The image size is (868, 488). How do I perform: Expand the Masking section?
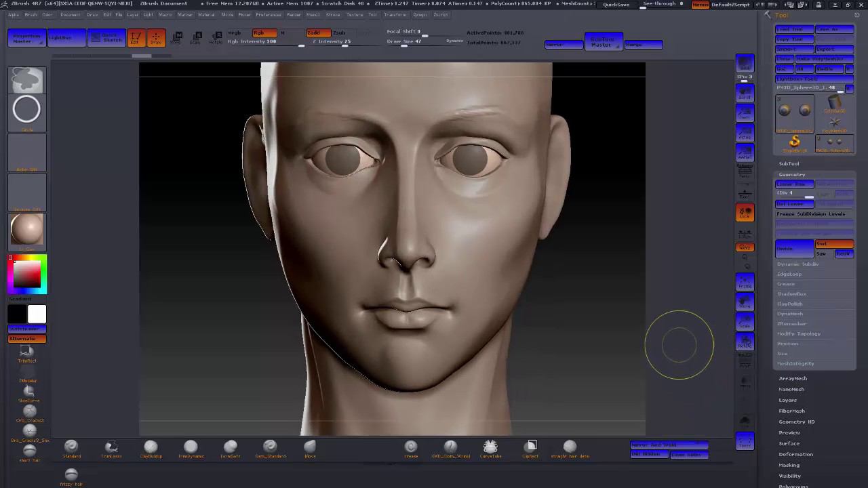789,465
